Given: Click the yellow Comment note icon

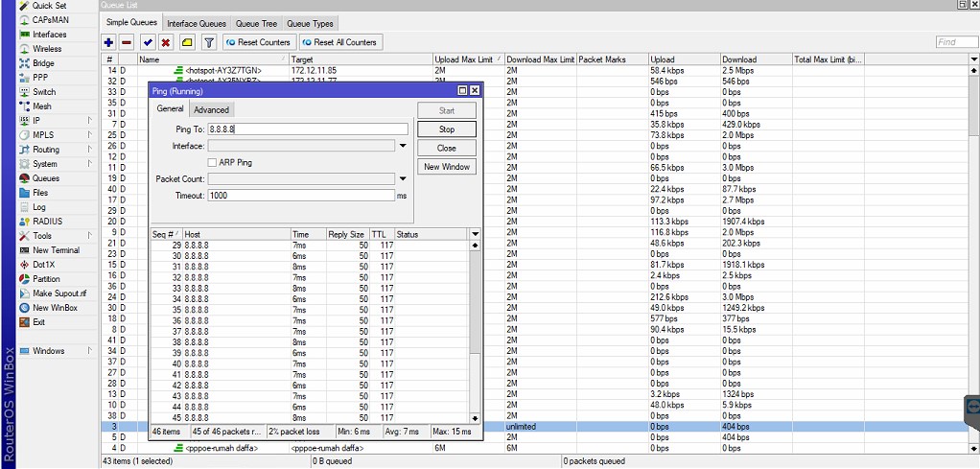Looking at the screenshot, I should pos(186,42).
